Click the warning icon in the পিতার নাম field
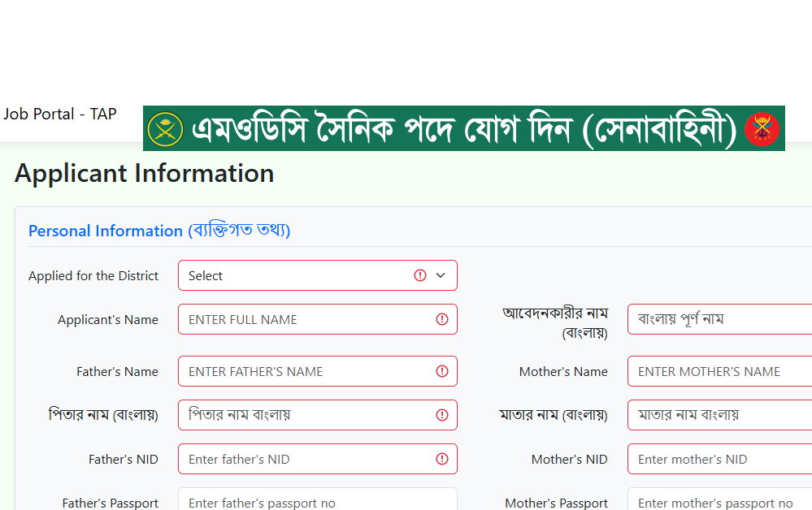The height and width of the screenshot is (510, 812). [441, 415]
